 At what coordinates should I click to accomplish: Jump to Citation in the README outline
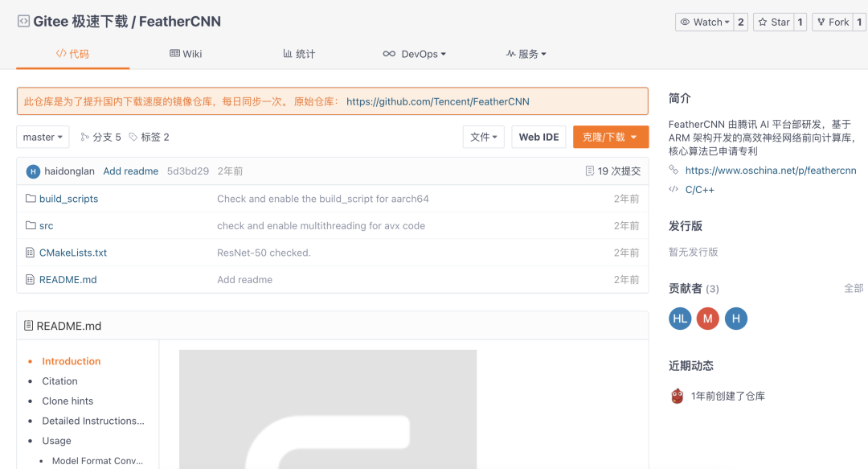tap(59, 381)
